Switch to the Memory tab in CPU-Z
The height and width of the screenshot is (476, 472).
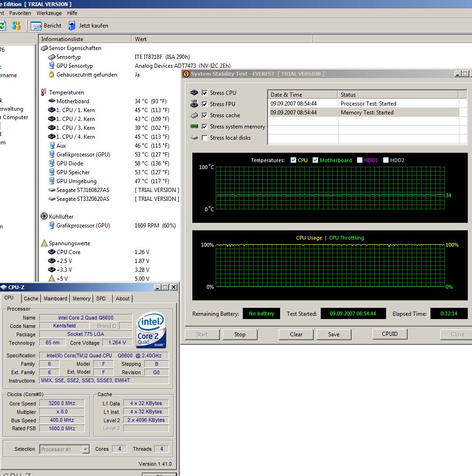(81, 298)
